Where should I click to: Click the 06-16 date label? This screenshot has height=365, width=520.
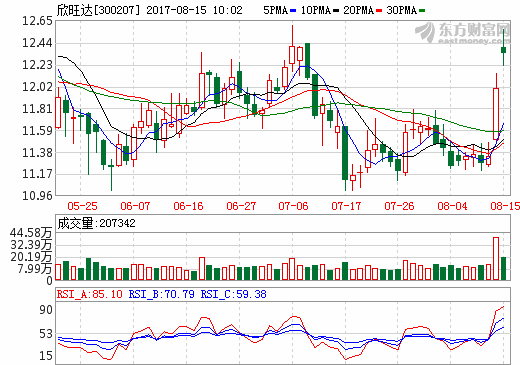188,206
